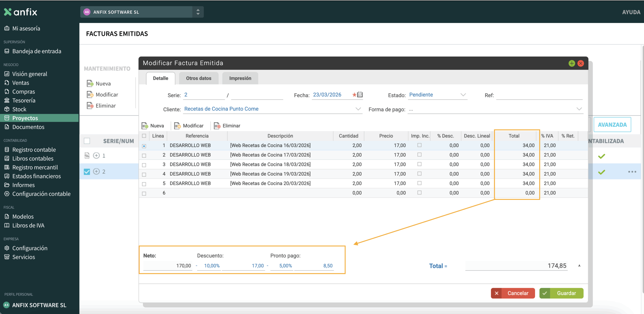The height and width of the screenshot is (314, 644).
Task: Check the checkbox for line 3
Action: tap(144, 165)
